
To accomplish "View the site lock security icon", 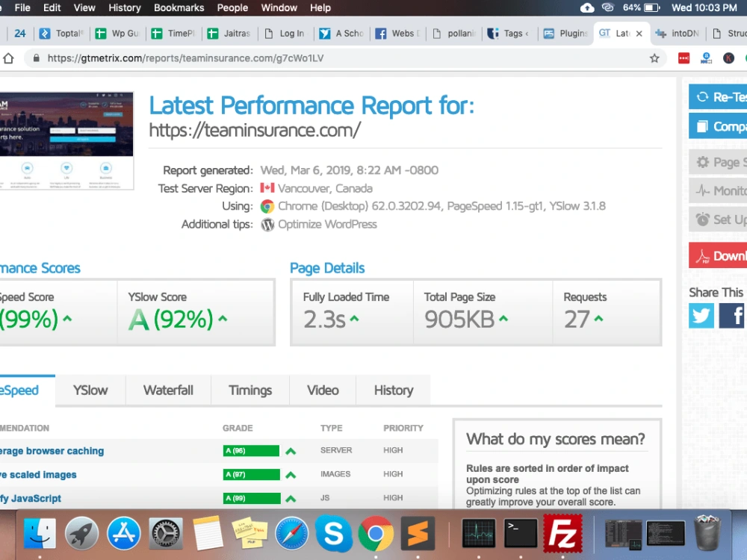I will click(36, 58).
